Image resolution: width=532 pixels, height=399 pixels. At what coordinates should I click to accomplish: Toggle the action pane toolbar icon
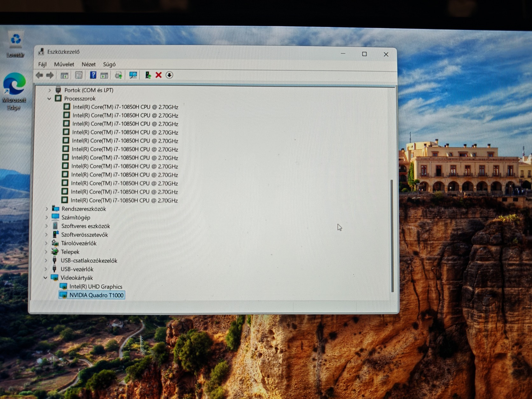pos(104,75)
